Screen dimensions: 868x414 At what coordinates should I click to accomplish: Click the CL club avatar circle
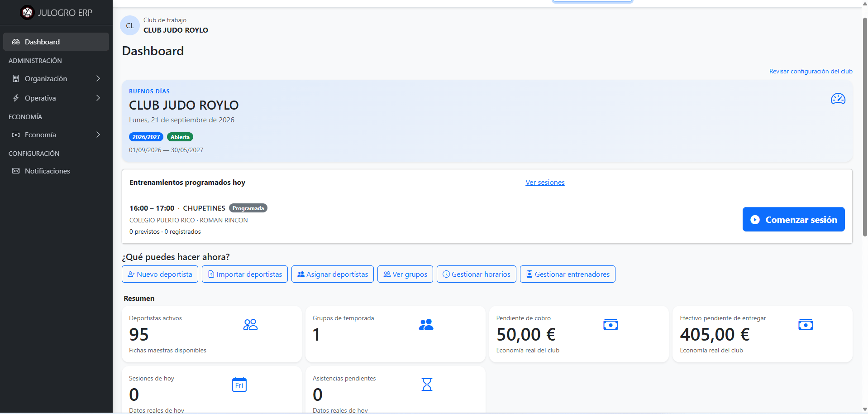point(130,25)
